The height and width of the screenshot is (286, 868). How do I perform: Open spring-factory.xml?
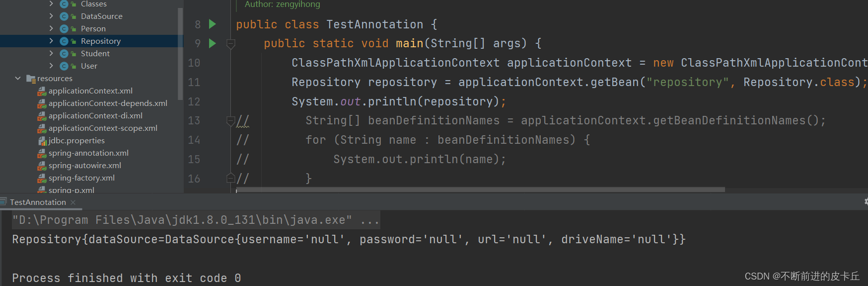pyautogui.click(x=81, y=178)
